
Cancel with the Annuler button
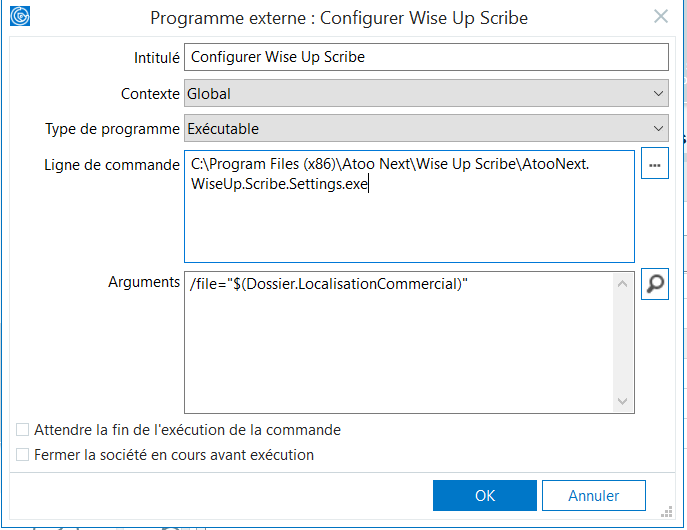click(594, 495)
